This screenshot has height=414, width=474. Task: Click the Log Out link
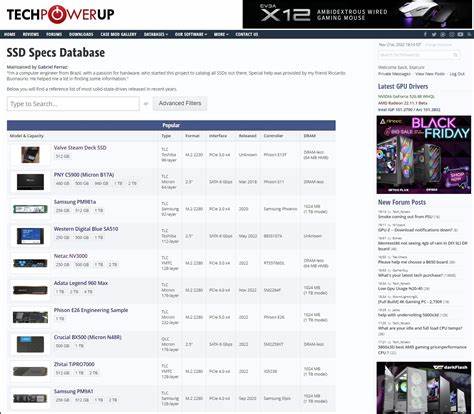click(x=457, y=74)
